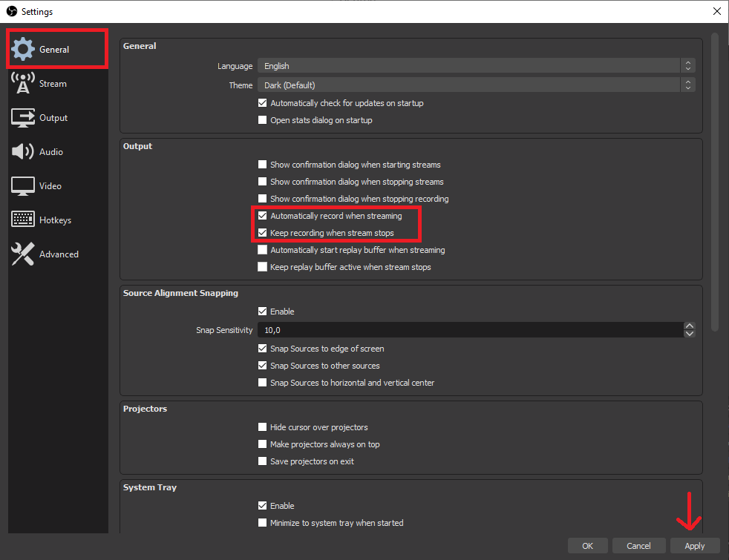The width and height of the screenshot is (729, 560).
Task: Click inside the Snap Sensitivity field
Action: click(445, 329)
